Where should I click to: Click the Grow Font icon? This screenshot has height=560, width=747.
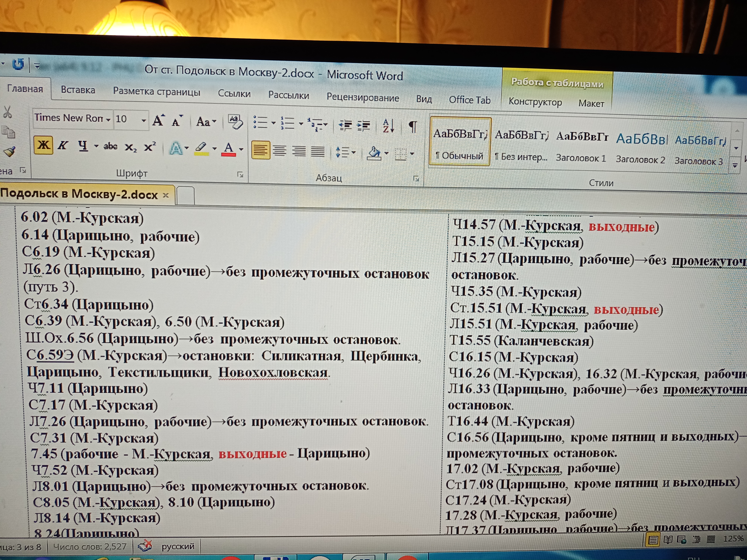158,121
